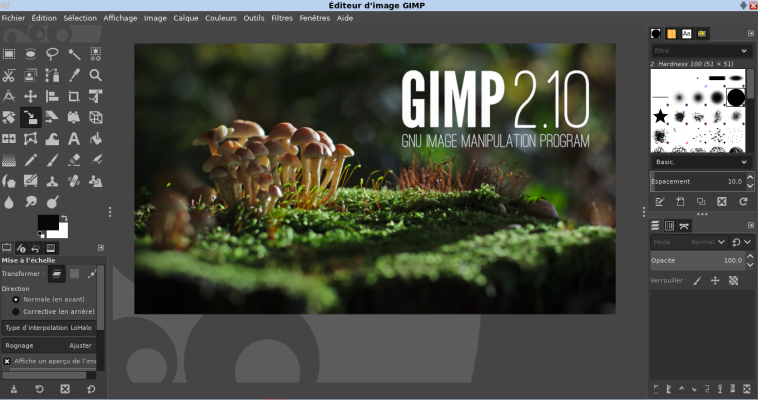
Task: Activate the Move tool
Action: 30,96
